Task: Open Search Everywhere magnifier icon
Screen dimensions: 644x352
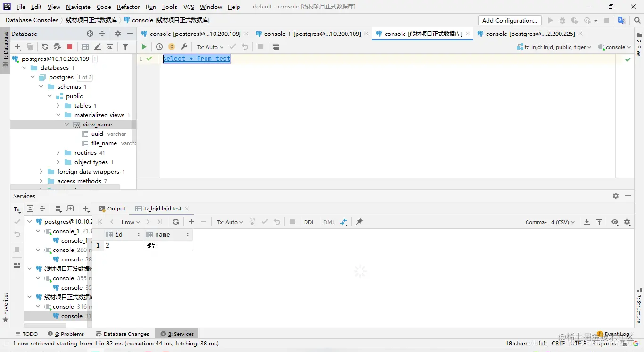Action: click(x=637, y=20)
